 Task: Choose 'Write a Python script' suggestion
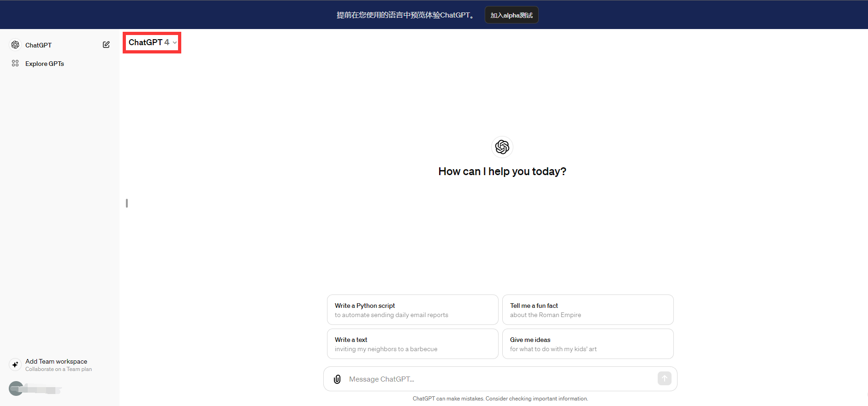413,310
